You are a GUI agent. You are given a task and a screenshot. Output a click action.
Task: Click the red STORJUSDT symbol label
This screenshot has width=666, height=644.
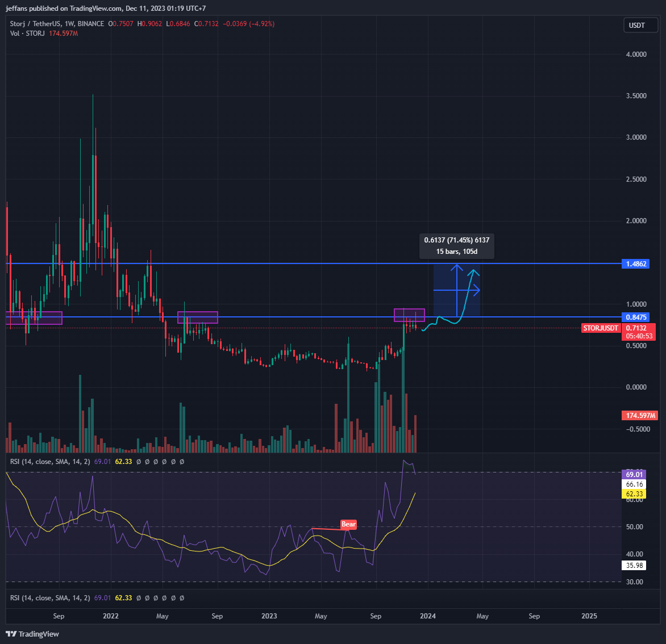[x=601, y=328]
